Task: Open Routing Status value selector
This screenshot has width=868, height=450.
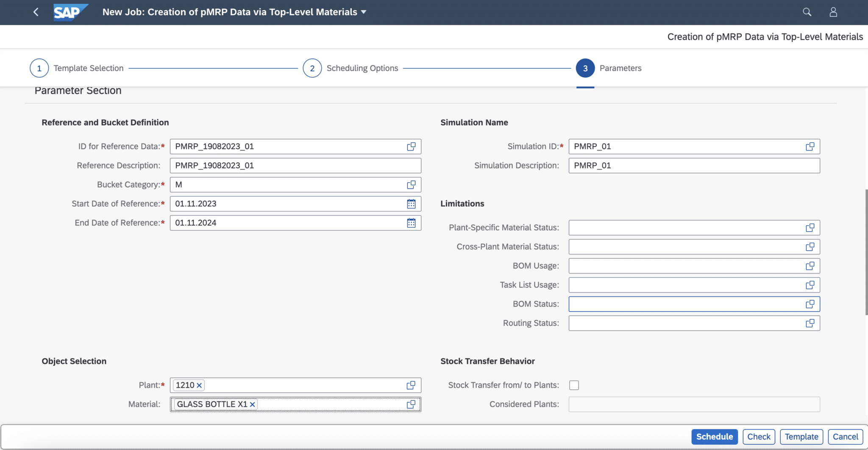Action: click(x=810, y=323)
